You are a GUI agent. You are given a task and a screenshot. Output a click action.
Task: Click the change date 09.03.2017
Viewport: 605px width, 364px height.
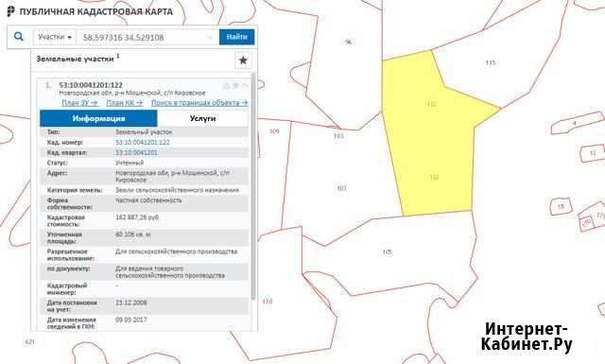(131, 320)
